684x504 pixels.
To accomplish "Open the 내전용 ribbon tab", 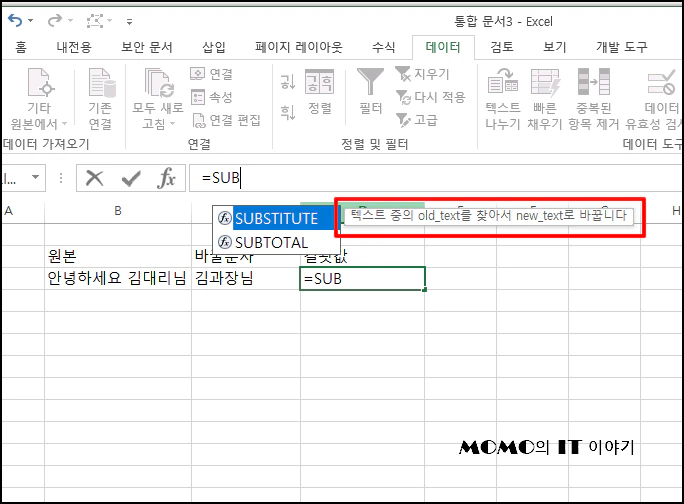I will 74,47.
